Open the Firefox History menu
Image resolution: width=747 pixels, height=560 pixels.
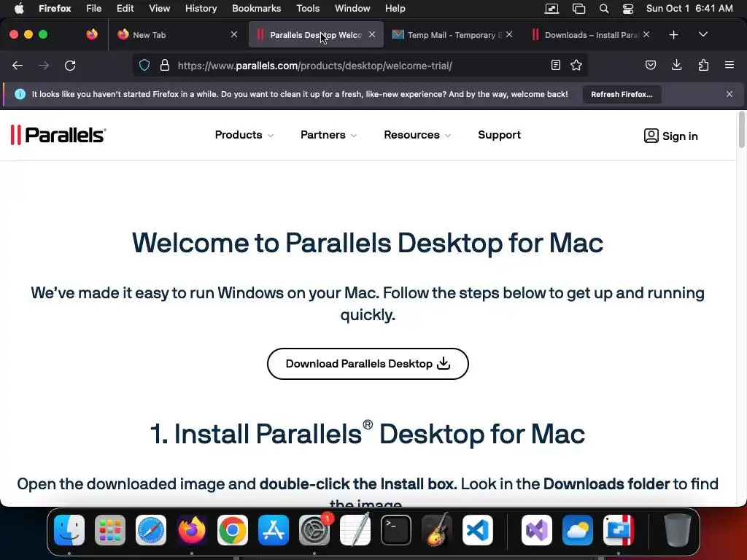pos(201,9)
